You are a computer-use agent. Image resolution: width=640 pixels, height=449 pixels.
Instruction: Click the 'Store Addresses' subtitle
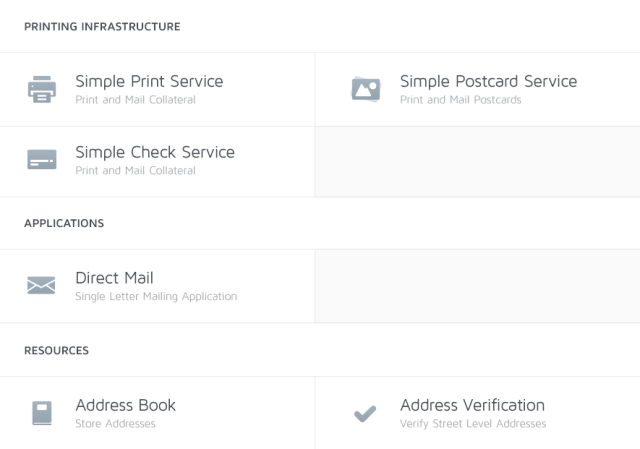(115, 424)
